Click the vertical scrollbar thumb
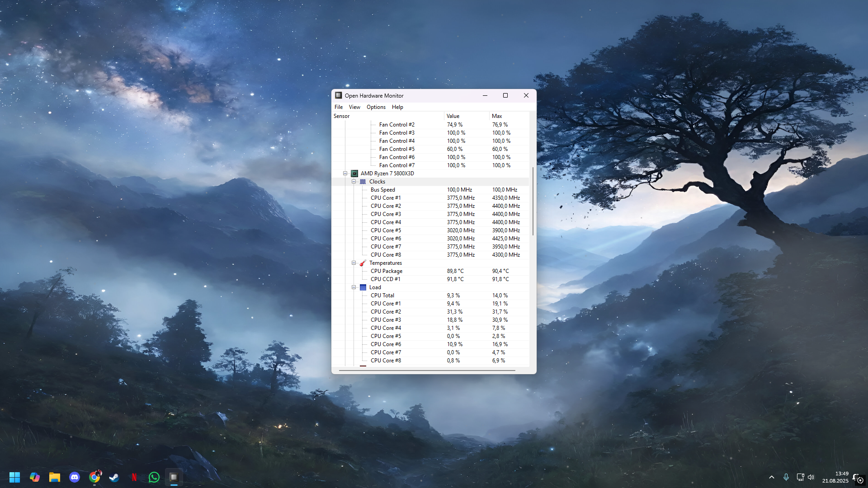 [x=533, y=201]
